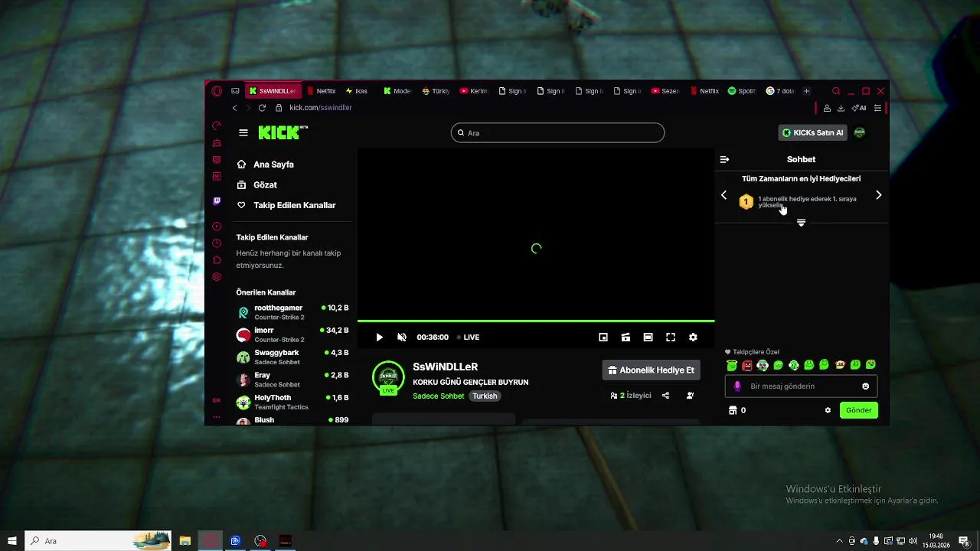
Task: Collapse the gifters leaderboard handle
Action: (x=801, y=223)
